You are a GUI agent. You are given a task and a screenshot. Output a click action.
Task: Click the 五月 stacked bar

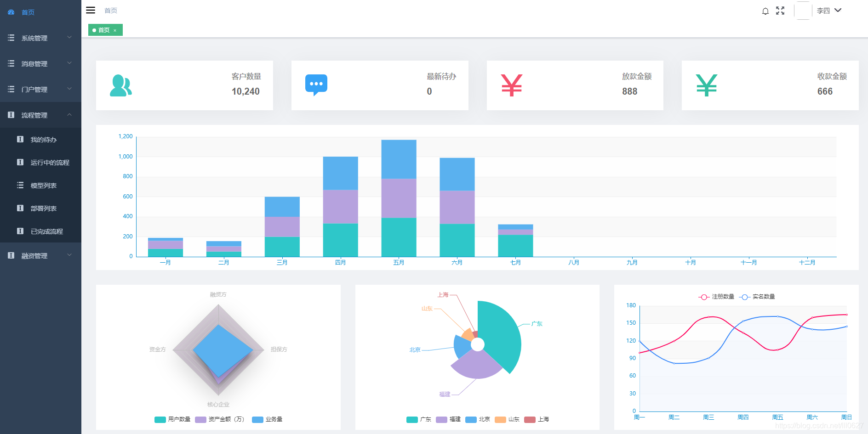point(399,198)
